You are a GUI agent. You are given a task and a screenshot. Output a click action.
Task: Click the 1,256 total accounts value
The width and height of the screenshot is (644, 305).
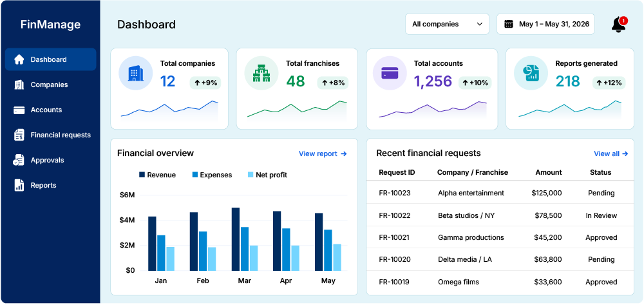click(433, 81)
